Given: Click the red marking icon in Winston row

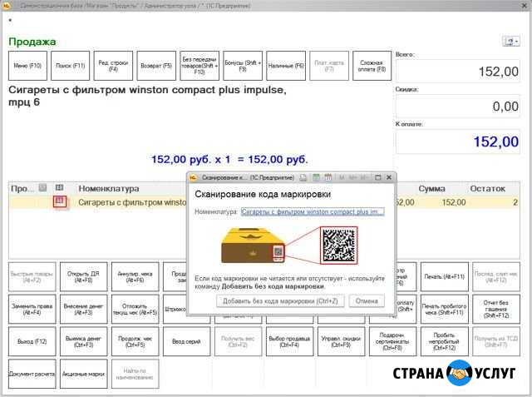Looking at the screenshot, I should point(60,201).
